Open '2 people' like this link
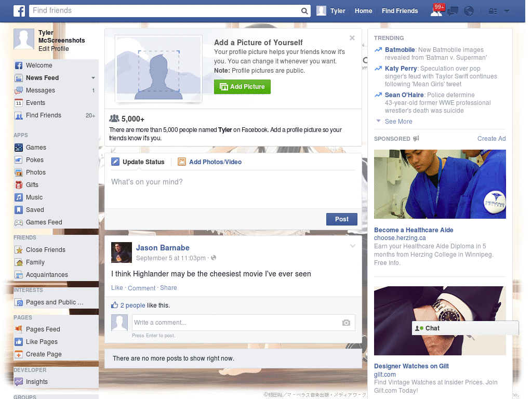 (132, 305)
